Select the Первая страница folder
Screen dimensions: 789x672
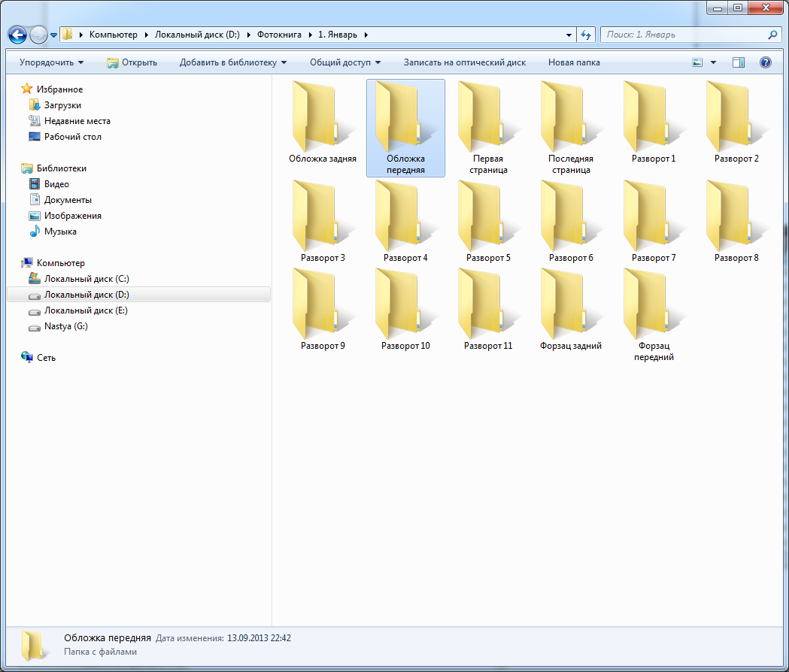488,128
